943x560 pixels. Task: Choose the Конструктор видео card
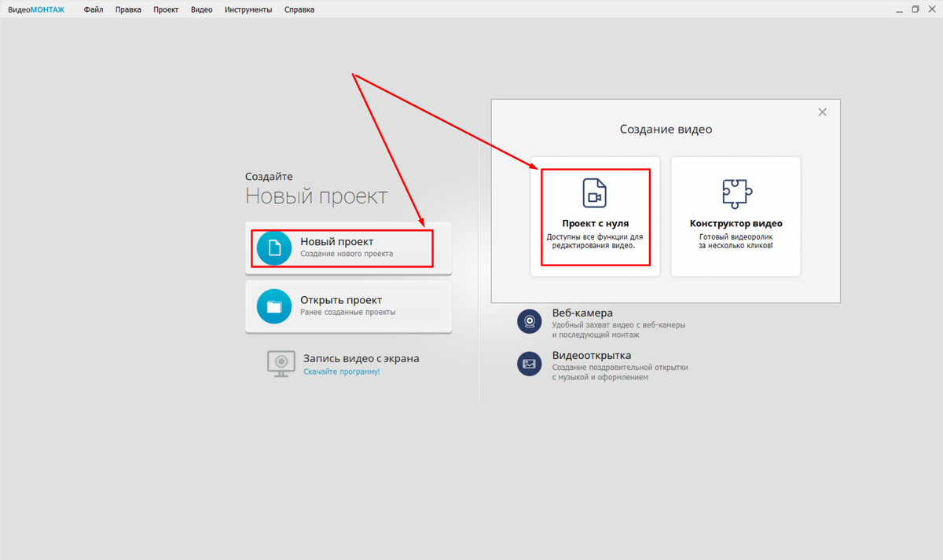[736, 217]
